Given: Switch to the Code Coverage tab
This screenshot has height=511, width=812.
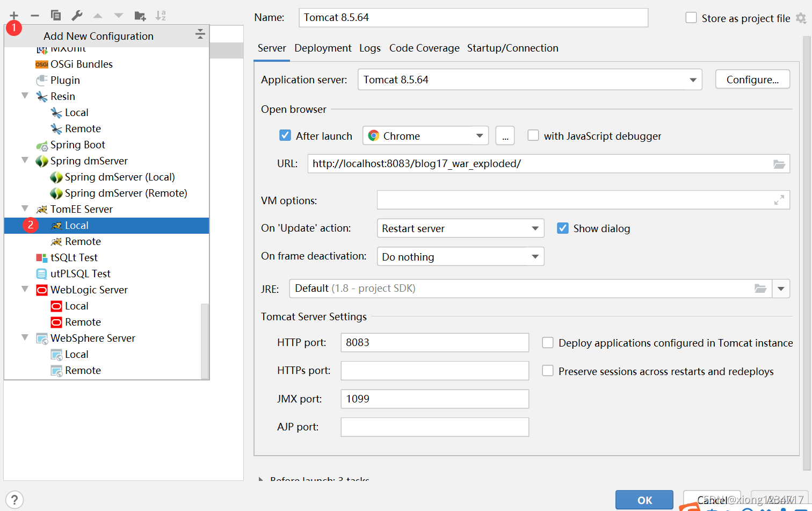Looking at the screenshot, I should click(x=424, y=48).
